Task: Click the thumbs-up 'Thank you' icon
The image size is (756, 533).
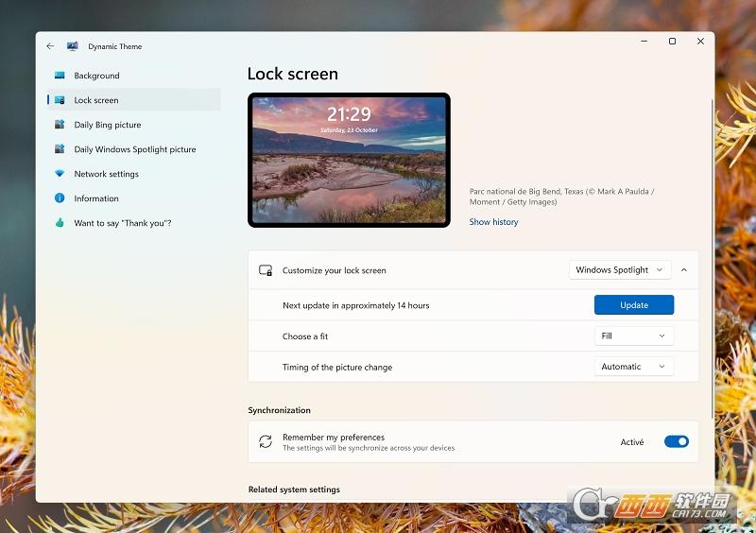Action: pyautogui.click(x=60, y=223)
